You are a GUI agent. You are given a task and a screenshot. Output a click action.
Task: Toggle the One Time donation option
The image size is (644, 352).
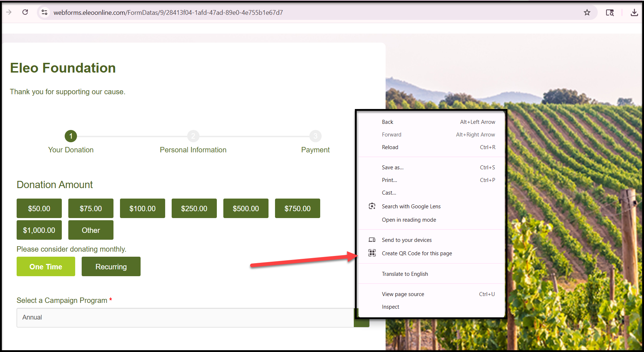point(46,266)
